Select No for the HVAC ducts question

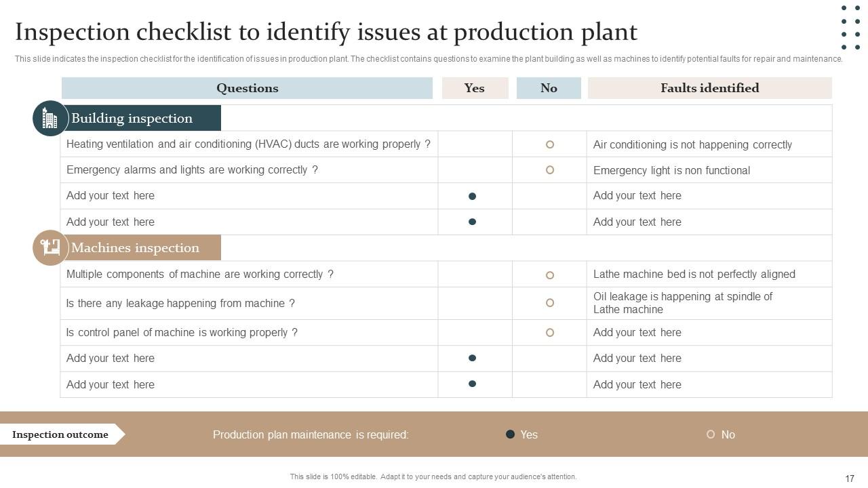tap(549, 144)
